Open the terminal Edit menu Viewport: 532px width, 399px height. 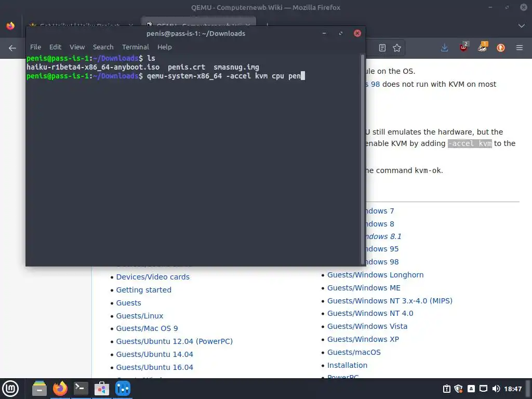click(55, 47)
